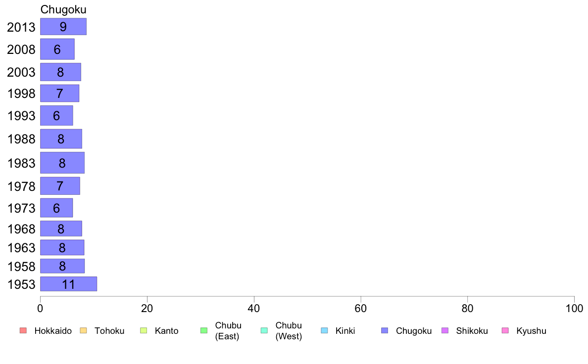This screenshot has height=364, width=588.
Task: Select the 2013 bar showing 9
Action: (63, 27)
